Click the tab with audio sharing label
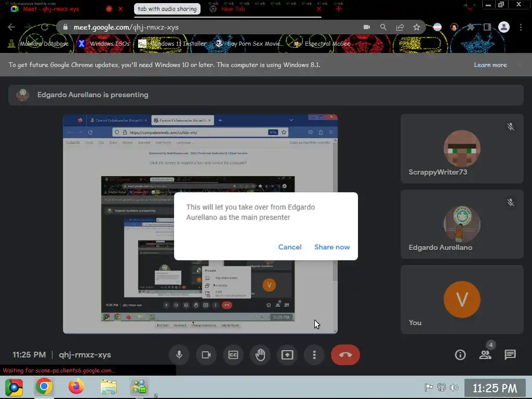 167,9
